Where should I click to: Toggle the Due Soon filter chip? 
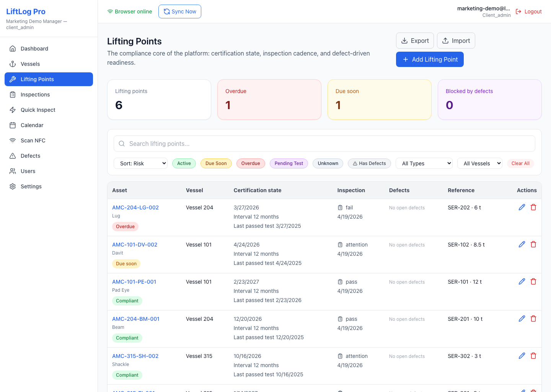tap(216, 163)
